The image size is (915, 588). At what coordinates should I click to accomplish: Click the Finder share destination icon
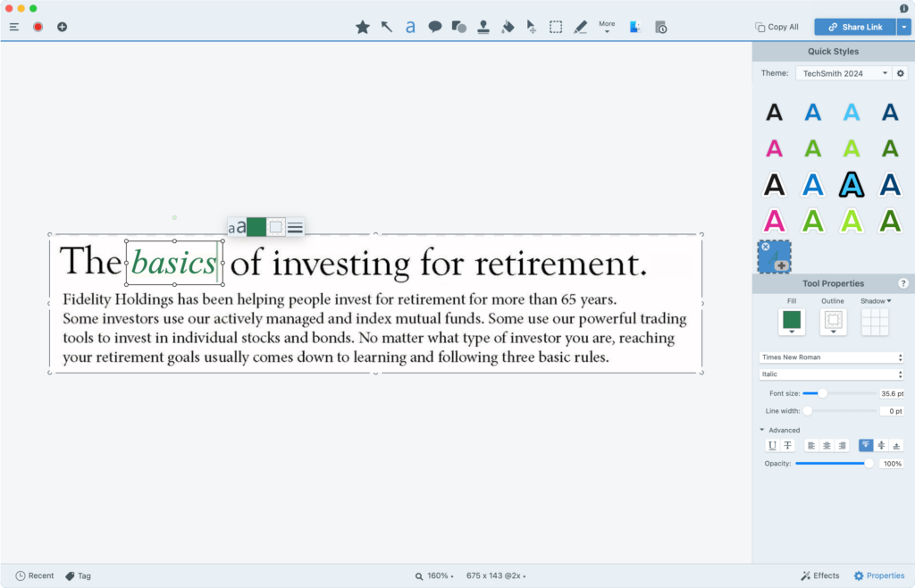635,27
